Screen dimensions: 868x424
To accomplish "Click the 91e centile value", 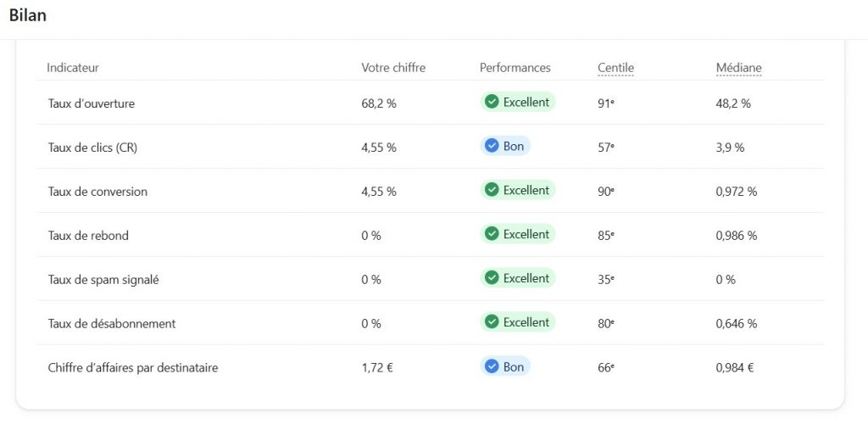I will (605, 103).
